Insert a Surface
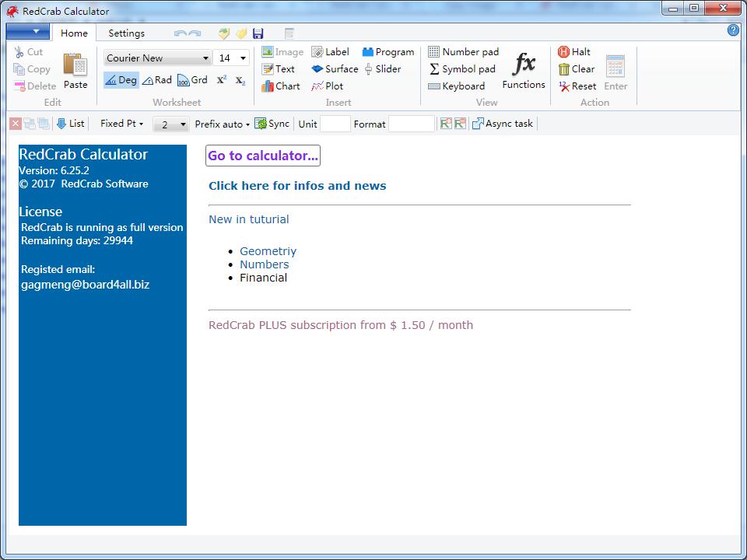This screenshot has width=747, height=560. pyautogui.click(x=335, y=69)
